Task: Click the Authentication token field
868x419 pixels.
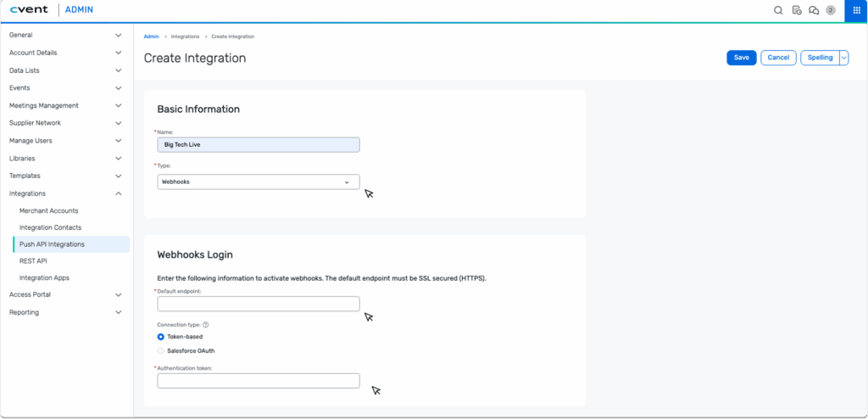Action: pyautogui.click(x=259, y=381)
